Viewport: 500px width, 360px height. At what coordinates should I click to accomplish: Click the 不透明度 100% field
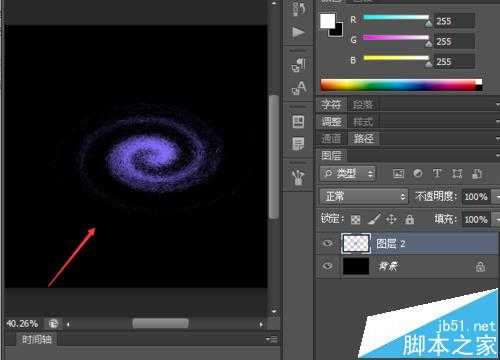coord(476,197)
